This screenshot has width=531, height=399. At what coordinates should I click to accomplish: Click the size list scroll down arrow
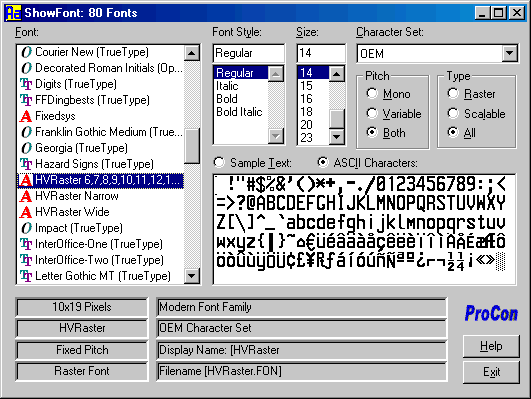336,137
